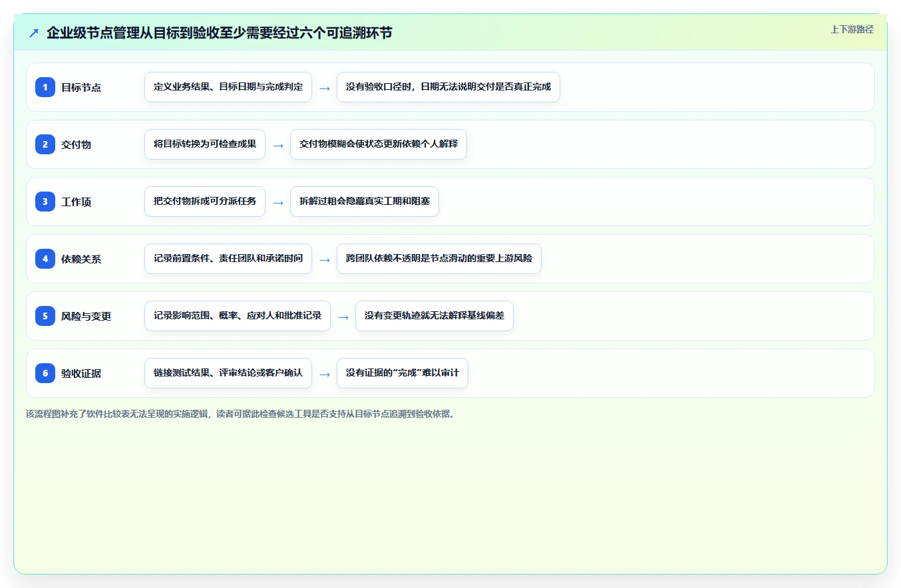Click the 工作项 step label
This screenshot has width=901, height=588.
click(x=77, y=202)
